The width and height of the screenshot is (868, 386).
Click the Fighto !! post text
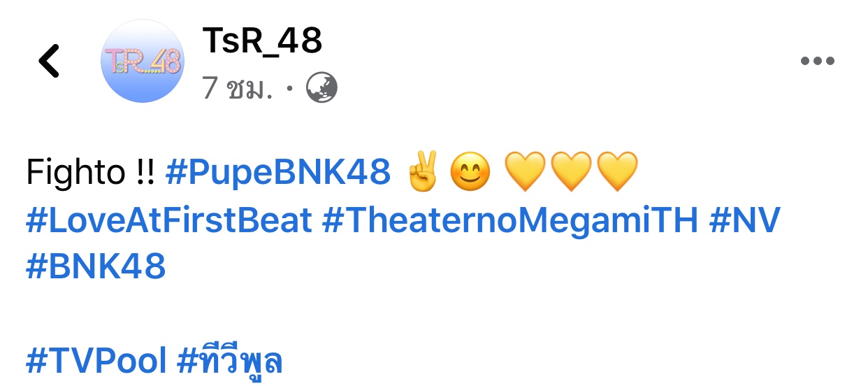(x=91, y=173)
